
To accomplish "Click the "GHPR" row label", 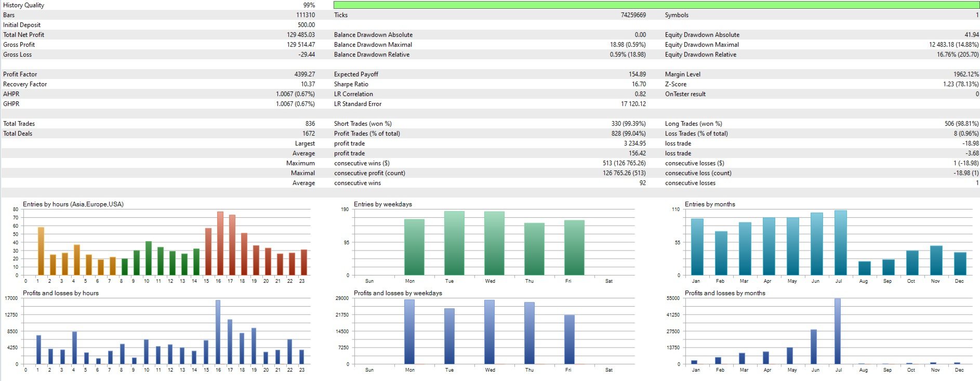I will pos(11,104).
